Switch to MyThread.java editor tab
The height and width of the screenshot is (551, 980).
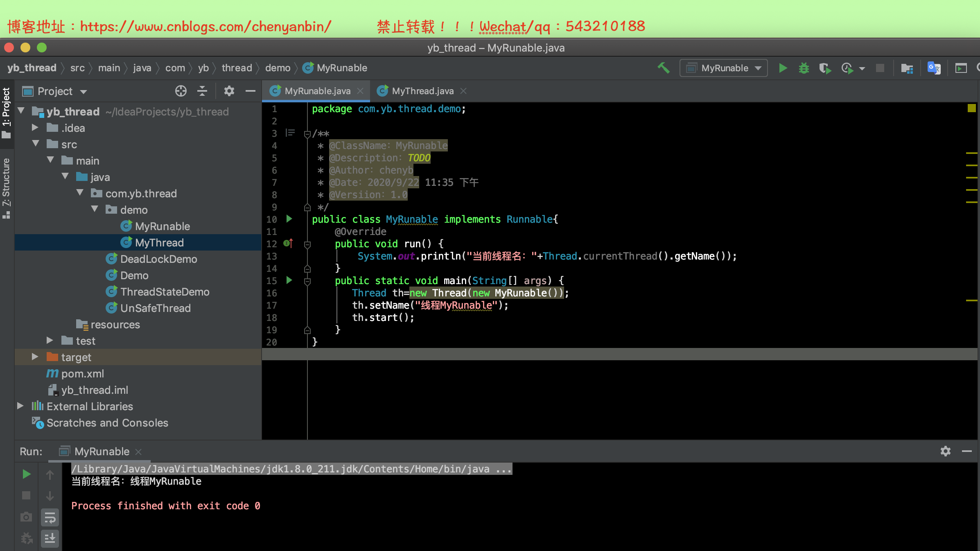click(422, 91)
